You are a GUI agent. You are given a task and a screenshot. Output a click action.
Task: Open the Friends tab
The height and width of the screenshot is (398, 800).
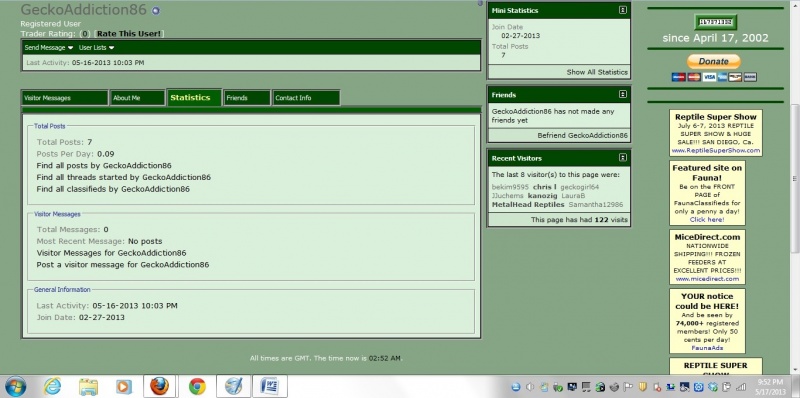[247, 98]
